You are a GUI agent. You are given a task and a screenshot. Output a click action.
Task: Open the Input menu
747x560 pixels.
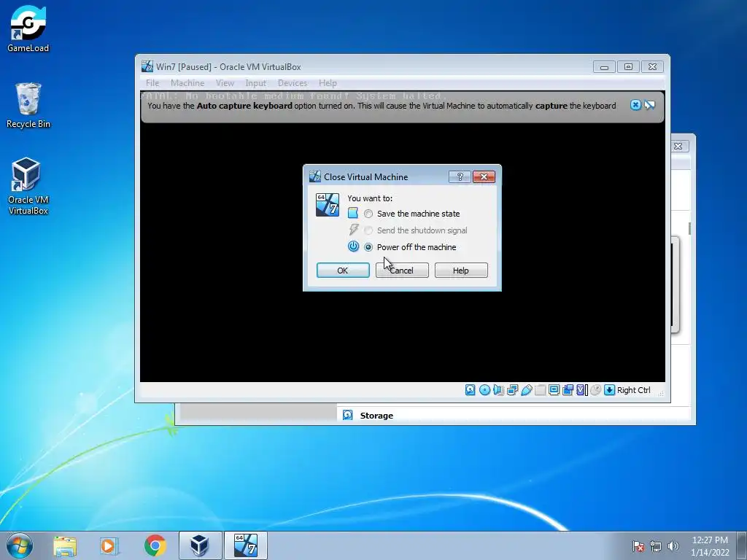pyautogui.click(x=256, y=83)
